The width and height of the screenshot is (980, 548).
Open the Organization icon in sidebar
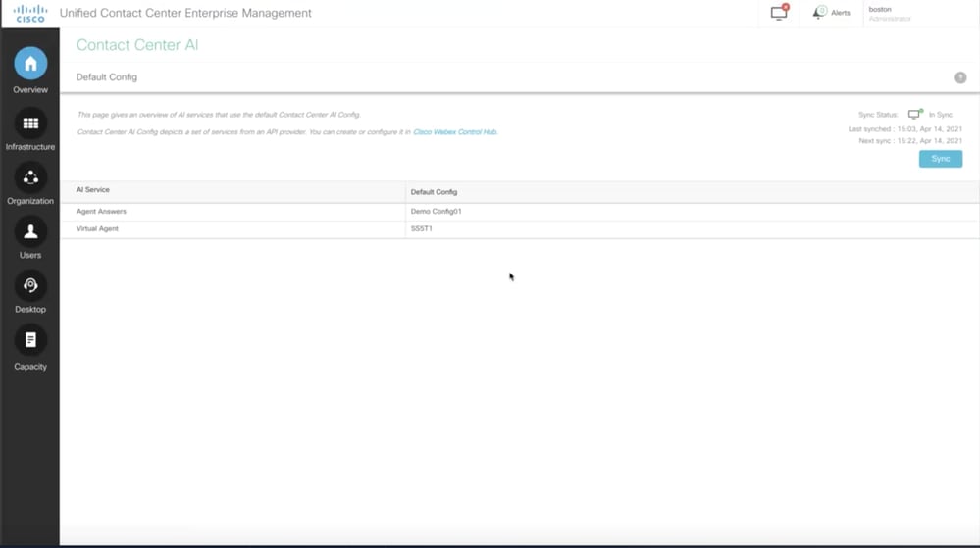pyautogui.click(x=30, y=178)
